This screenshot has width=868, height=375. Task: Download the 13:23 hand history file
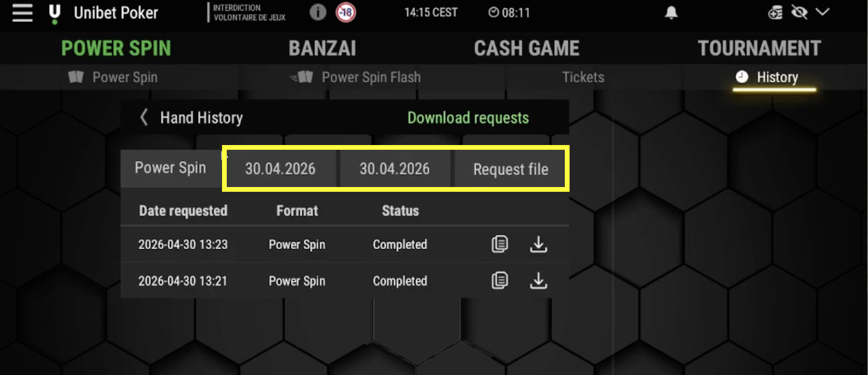[539, 244]
